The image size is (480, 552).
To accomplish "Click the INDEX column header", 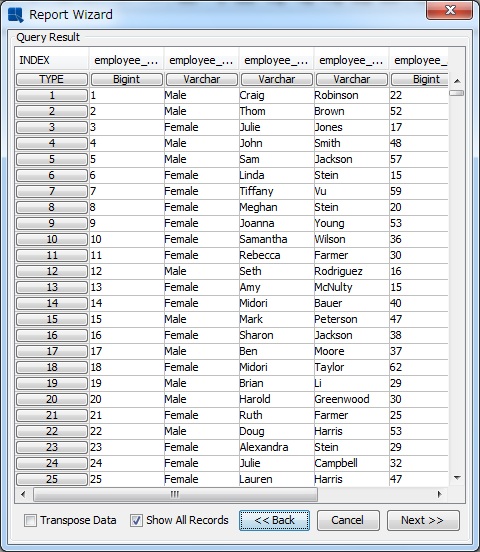I will coord(52,60).
